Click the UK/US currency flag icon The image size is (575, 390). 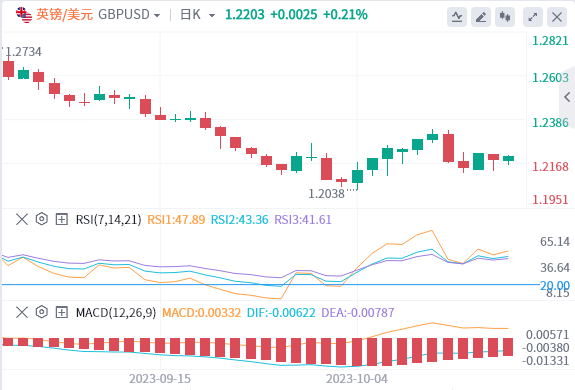tap(24, 15)
